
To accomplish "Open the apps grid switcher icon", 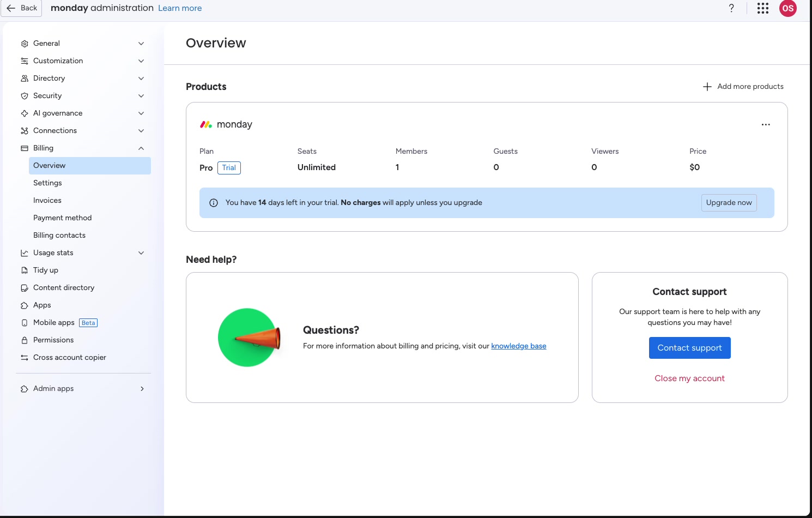I will (x=763, y=8).
